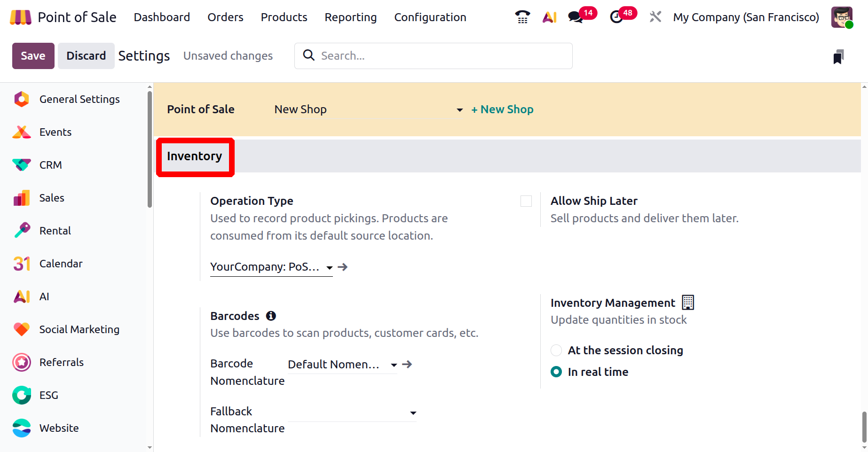
Task: Open the chat messages icon
Action: point(575,17)
